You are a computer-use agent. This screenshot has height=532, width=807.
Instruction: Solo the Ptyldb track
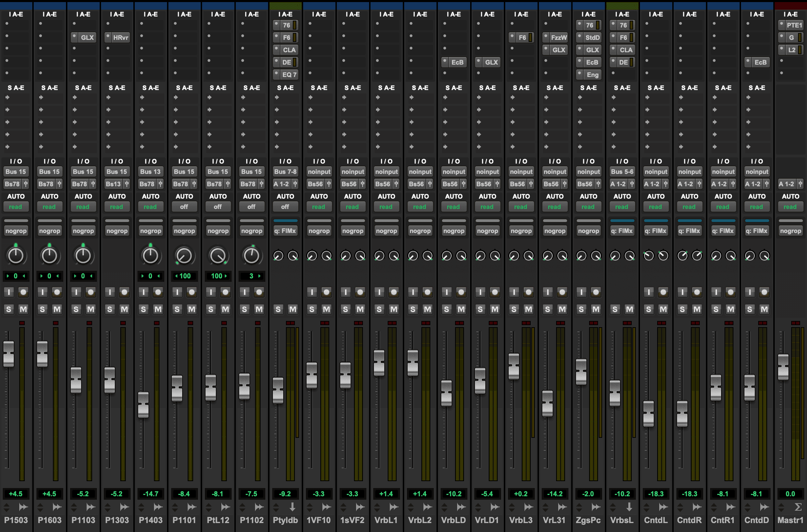click(x=278, y=309)
